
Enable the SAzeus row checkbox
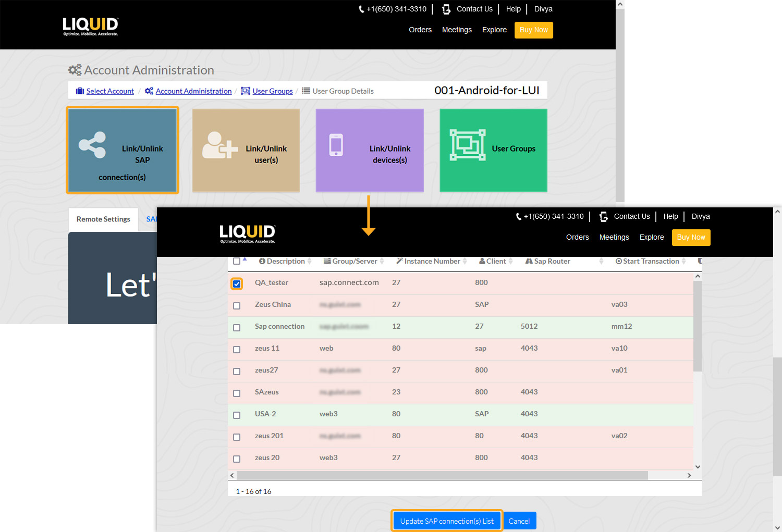(237, 393)
